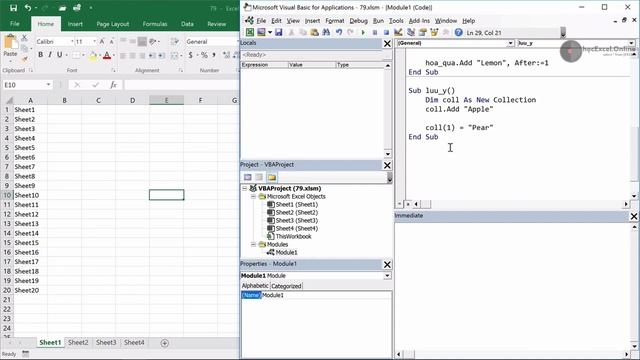This screenshot has height=360, width=640.
Task: Toggle Italic formatting in Excel ribbon
Action: point(50,55)
